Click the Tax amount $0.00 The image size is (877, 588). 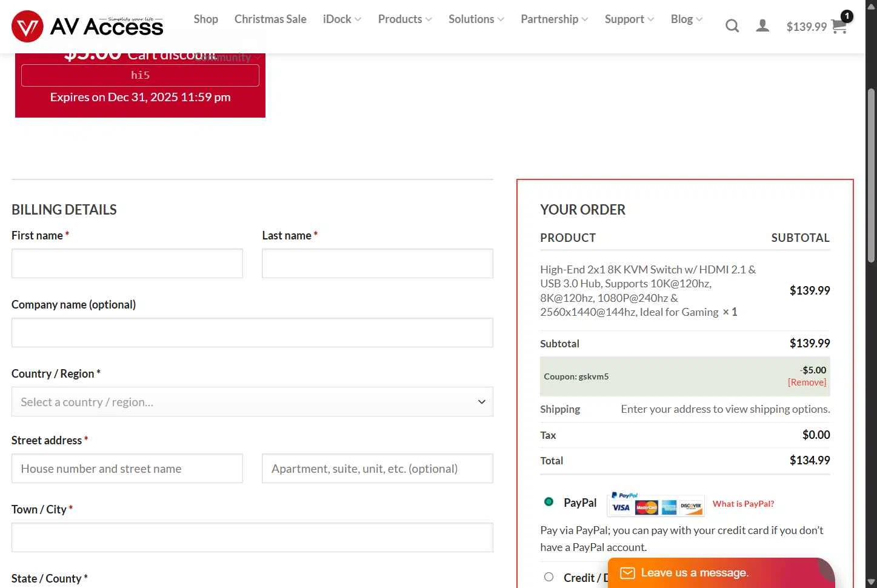tap(816, 435)
